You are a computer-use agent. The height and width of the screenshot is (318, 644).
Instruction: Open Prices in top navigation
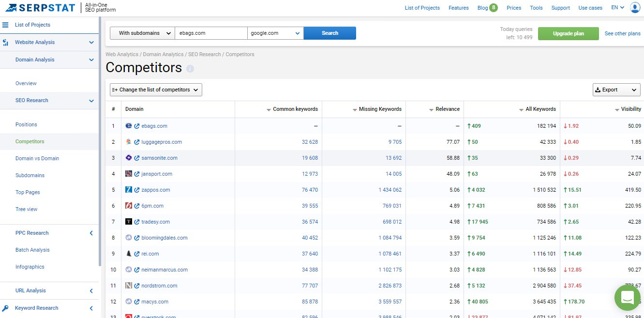[x=514, y=8]
